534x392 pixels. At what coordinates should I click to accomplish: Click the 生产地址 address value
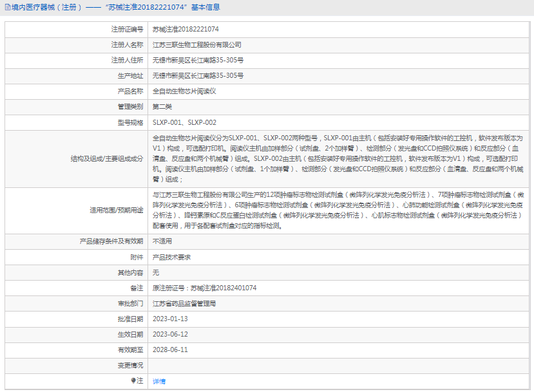click(198, 75)
